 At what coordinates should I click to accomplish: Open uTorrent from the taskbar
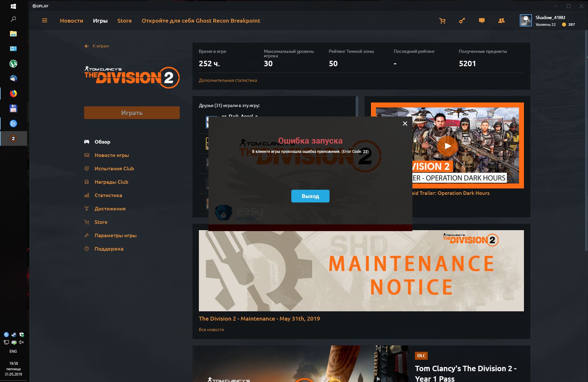tap(13, 64)
